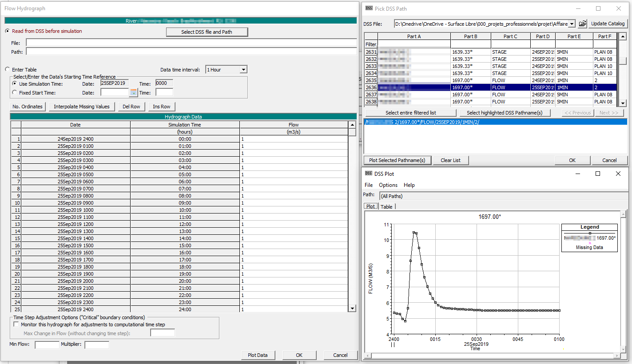This screenshot has width=632, height=364.
Task: Click the up arrow of the DSS catalog scrollbar
Action: click(623, 37)
